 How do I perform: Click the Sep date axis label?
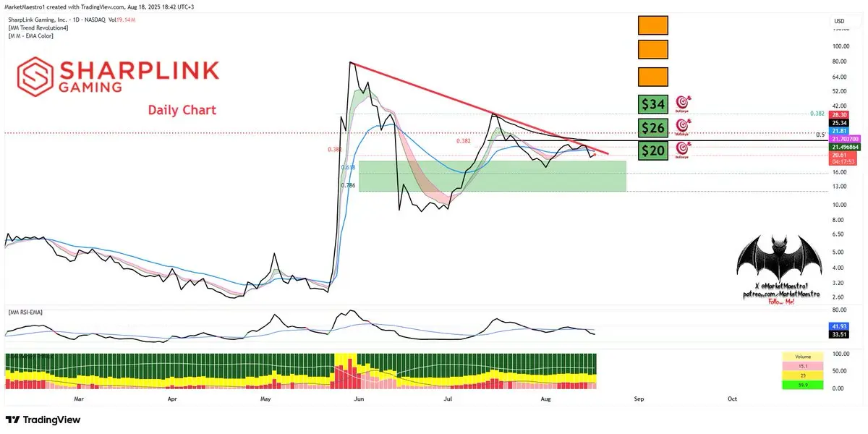639,399
